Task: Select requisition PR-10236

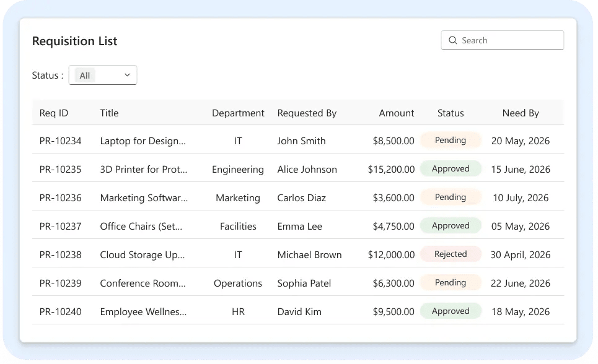Action: [60, 198]
